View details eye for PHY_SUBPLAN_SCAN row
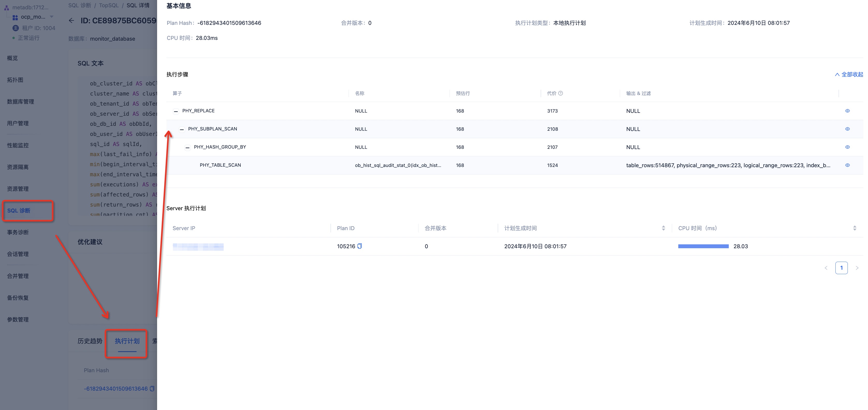Image resolution: width=868 pixels, height=410 pixels. click(847, 129)
